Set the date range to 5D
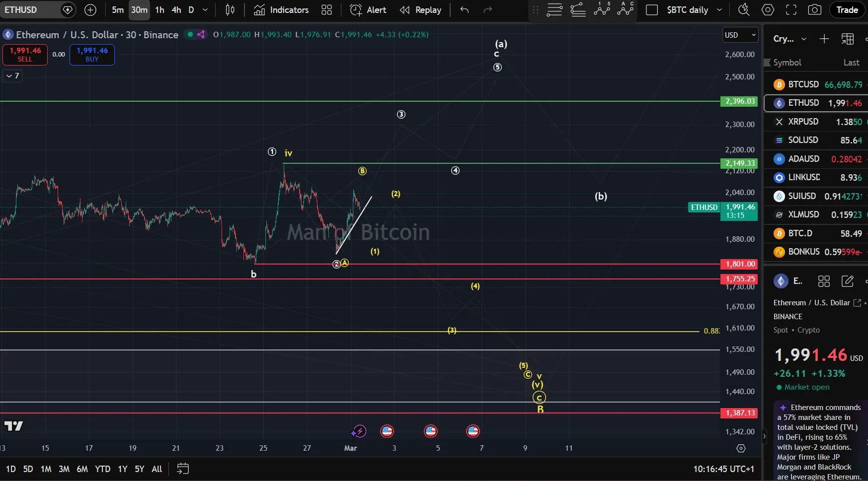868x481 pixels. pos(28,469)
